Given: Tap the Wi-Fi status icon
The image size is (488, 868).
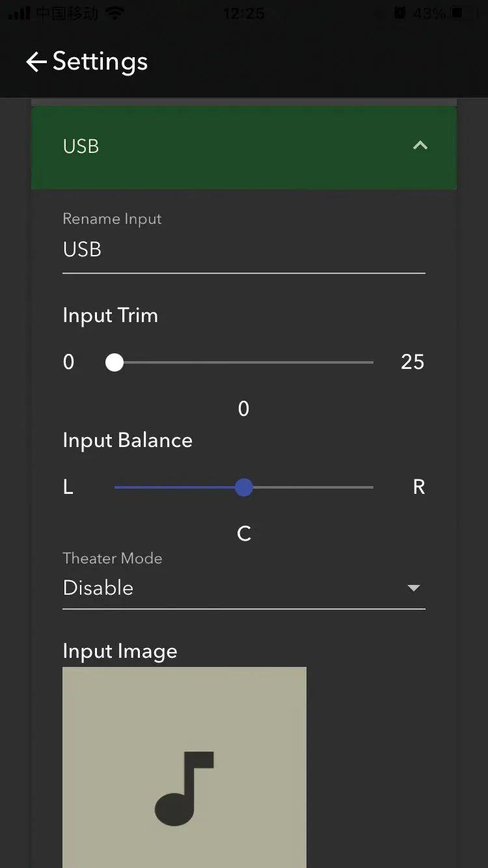Looking at the screenshot, I should click(115, 14).
